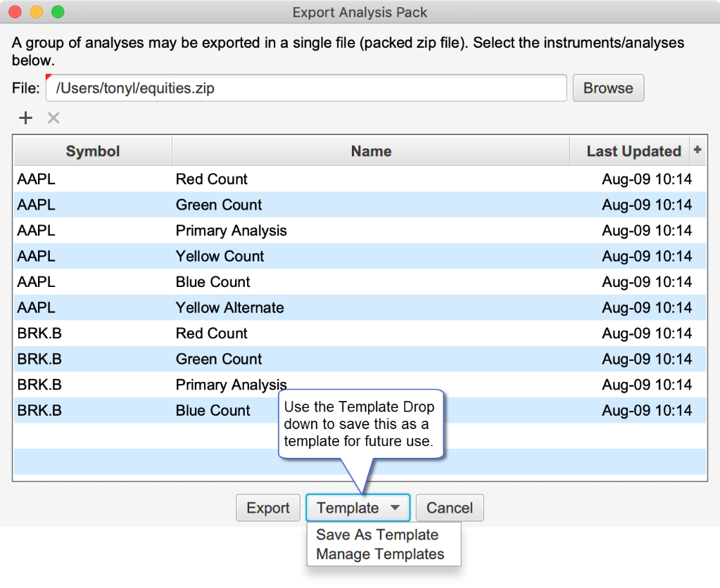Select the AAPL Blue Count row
Screen dimensions: 720x588
[360, 282]
